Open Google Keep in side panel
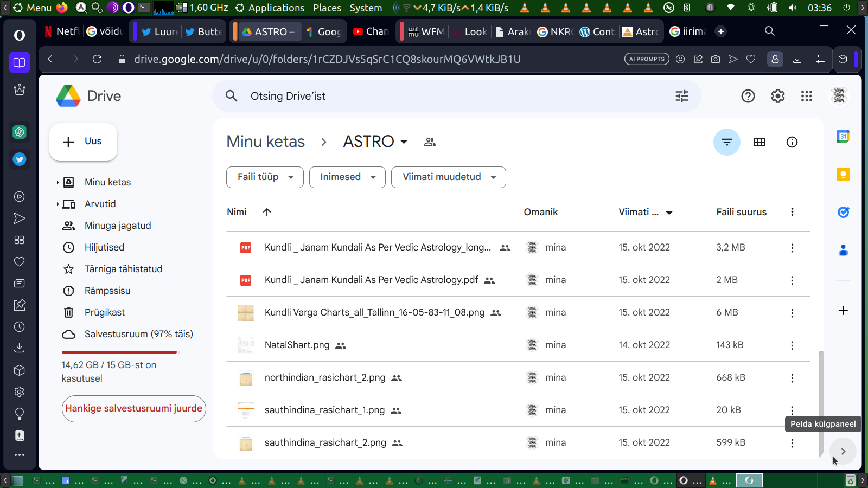 (843, 175)
